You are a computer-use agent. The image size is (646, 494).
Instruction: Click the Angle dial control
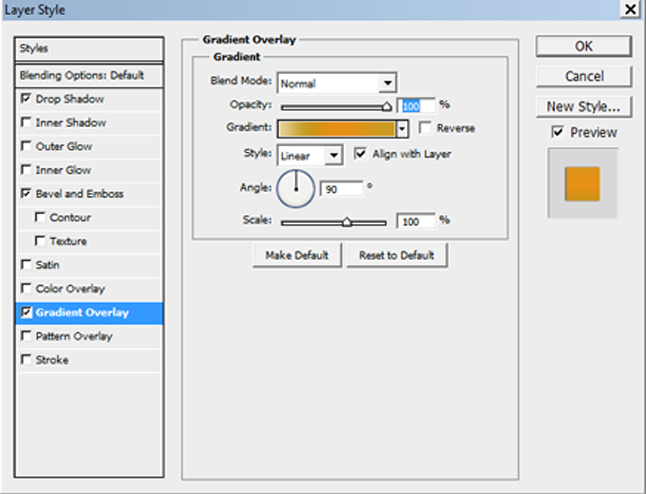295,189
